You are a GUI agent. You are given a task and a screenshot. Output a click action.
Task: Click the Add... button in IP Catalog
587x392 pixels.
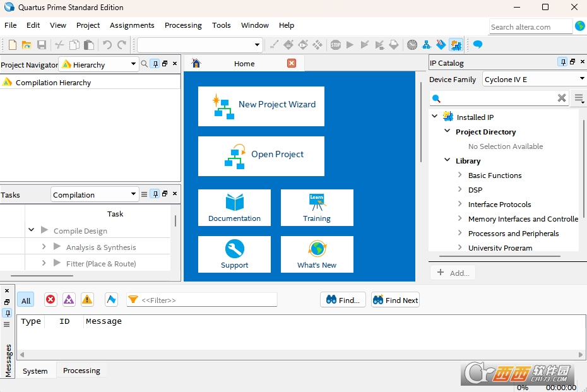click(x=453, y=273)
